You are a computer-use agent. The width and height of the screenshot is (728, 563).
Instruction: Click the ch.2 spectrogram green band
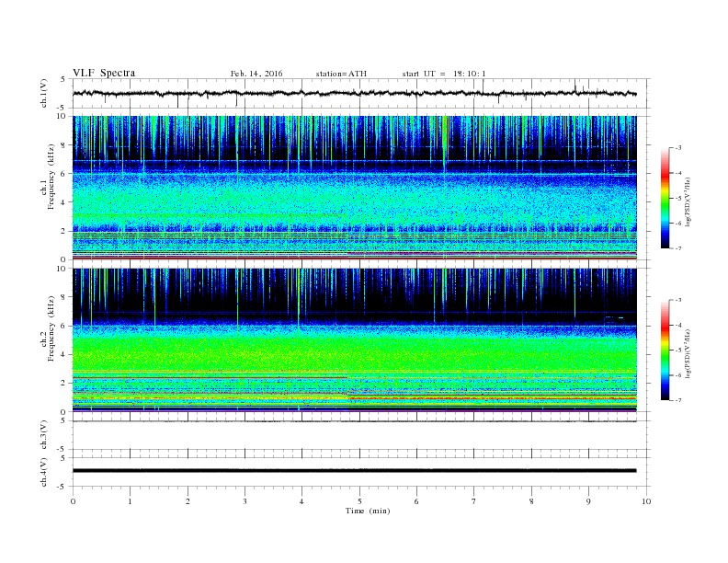(x=354, y=352)
